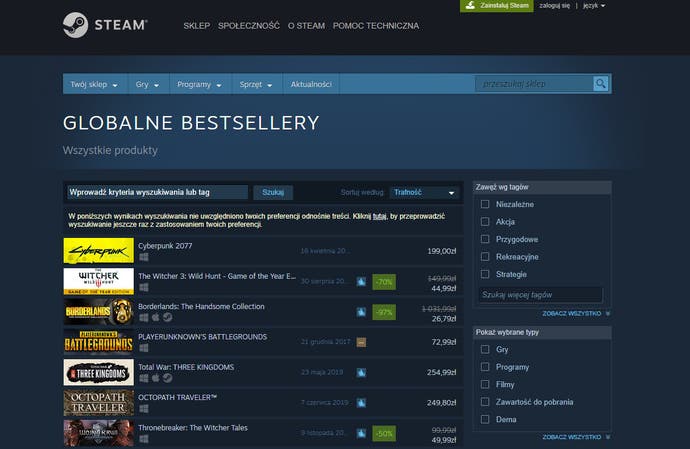Screen dimensions: 690x449
Task: Open Thronebreaker: The Witcher Tales title
Action: coord(193,427)
